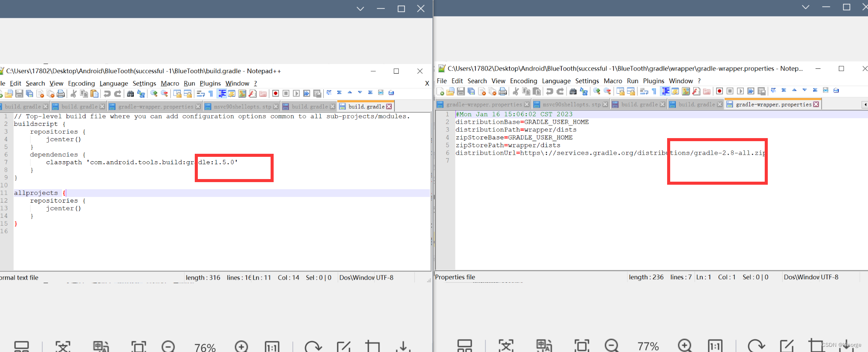868x352 pixels.
Task: Open File menu in right Notepad++ window
Action: coord(442,81)
